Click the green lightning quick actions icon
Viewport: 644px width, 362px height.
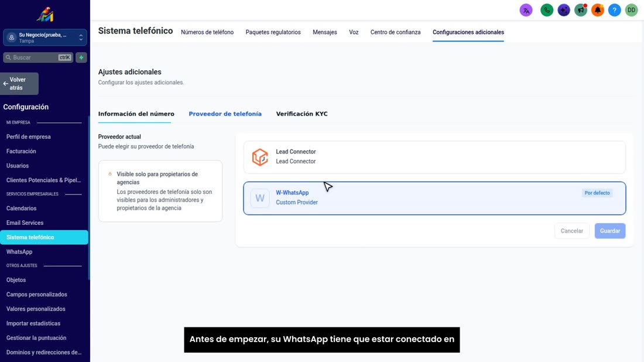[81, 57]
